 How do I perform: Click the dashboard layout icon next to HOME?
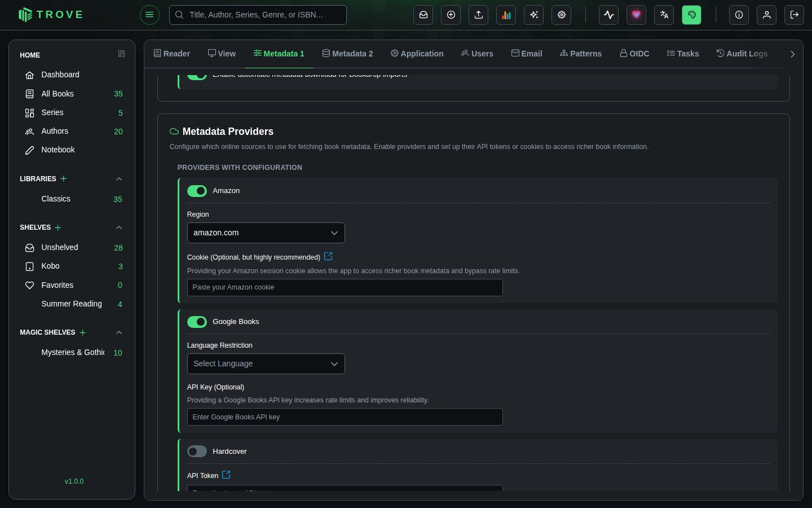tap(121, 54)
